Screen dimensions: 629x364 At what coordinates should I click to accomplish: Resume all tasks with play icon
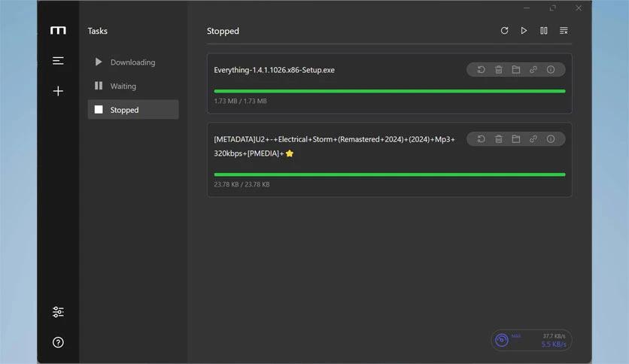coord(524,31)
